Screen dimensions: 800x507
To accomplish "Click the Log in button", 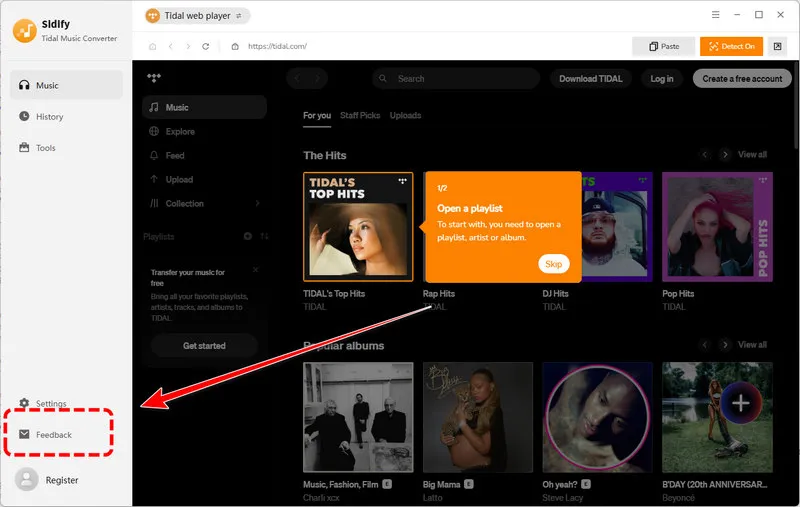I will pyautogui.click(x=661, y=79).
